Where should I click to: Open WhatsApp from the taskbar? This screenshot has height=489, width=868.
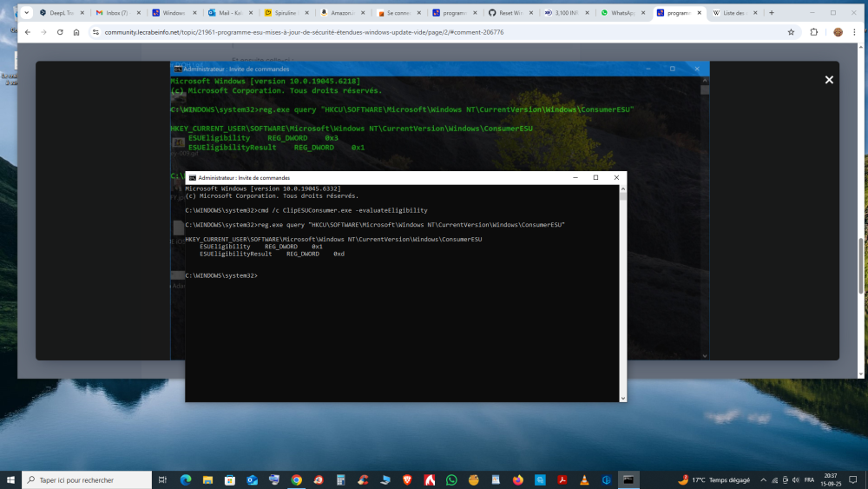click(x=451, y=479)
